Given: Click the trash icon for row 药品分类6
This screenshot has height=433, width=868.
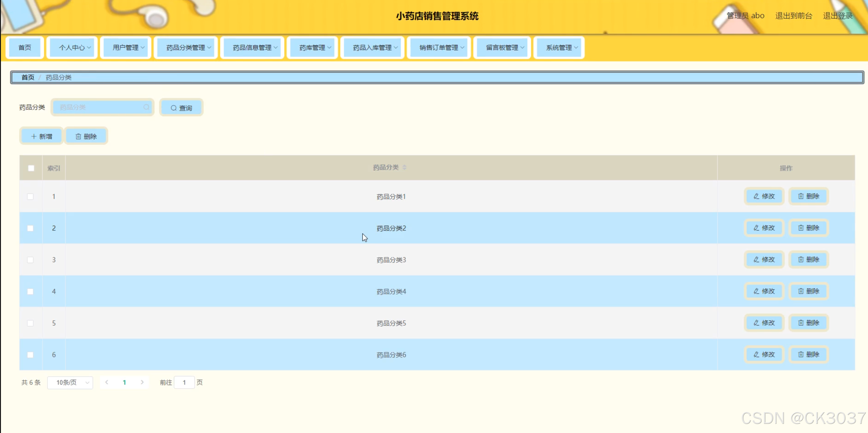Looking at the screenshot, I should (x=801, y=354).
